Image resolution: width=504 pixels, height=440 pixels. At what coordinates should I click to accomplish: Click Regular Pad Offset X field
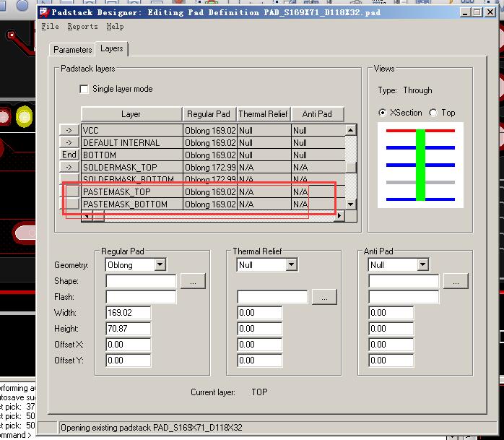[129, 345]
